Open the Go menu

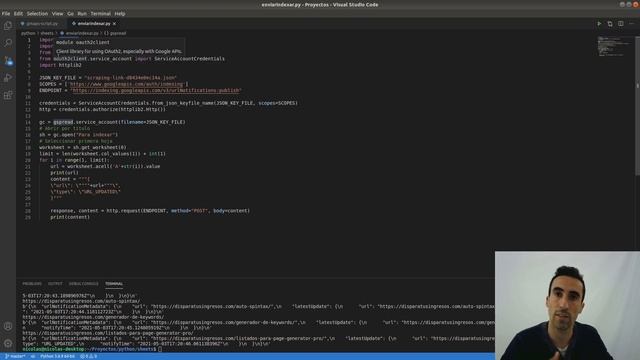click(71, 13)
